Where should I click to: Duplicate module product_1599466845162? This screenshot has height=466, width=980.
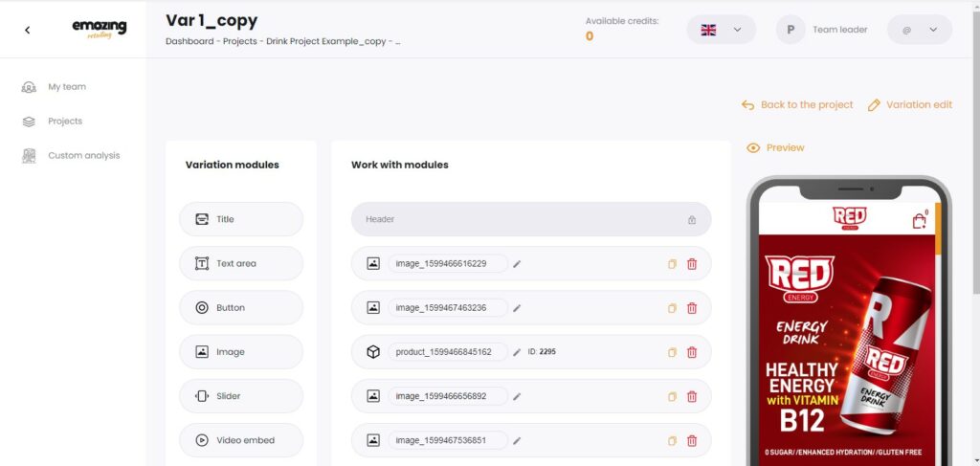672,352
